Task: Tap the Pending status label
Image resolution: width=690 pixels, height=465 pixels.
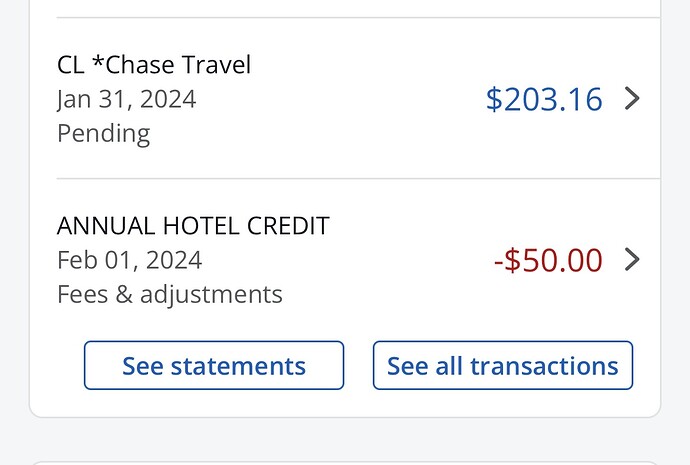Action: coord(103,133)
